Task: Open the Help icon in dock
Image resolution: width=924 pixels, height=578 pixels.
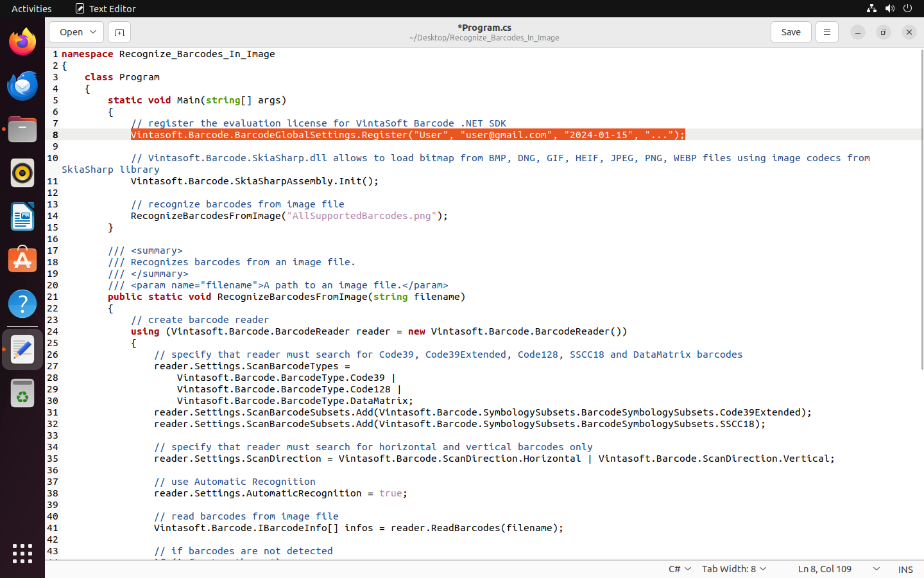Action: tap(22, 304)
